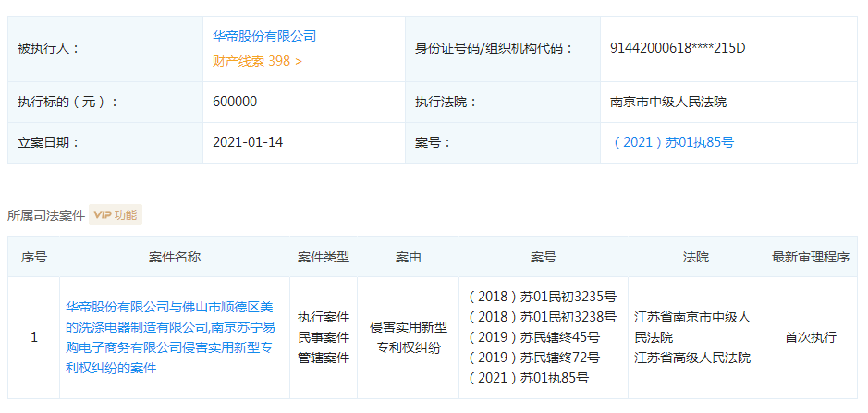Select the amount value 600000

point(235,102)
